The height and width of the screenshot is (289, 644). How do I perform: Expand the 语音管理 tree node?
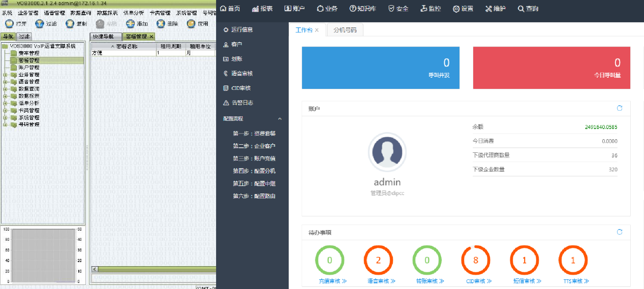pyautogui.click(x=5, y=82)
